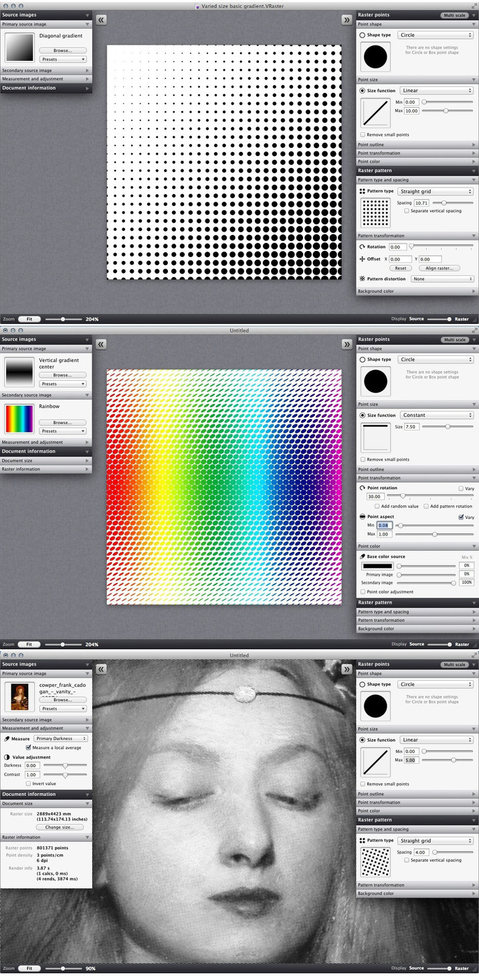Open Size function Linear dropdown in gradient window
The height and width of the screenshot is (980, 479).
click(438, 90)
